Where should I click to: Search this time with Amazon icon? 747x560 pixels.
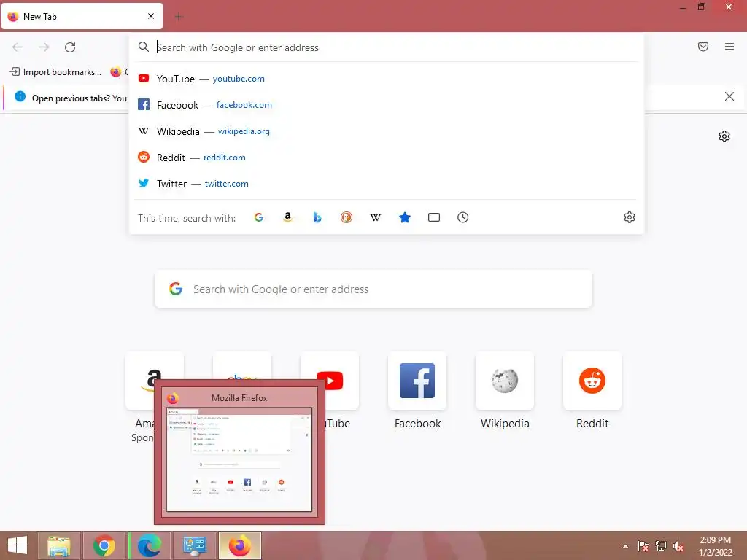[287, 217]
